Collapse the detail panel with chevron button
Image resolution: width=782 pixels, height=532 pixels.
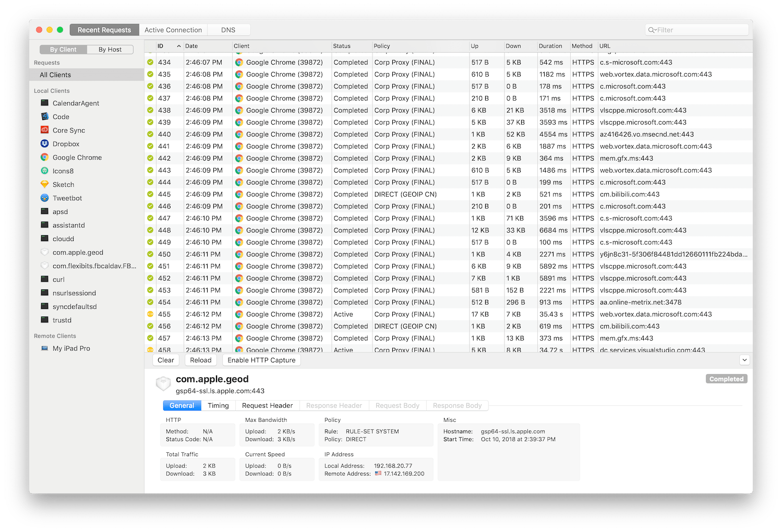click(744, 360)
